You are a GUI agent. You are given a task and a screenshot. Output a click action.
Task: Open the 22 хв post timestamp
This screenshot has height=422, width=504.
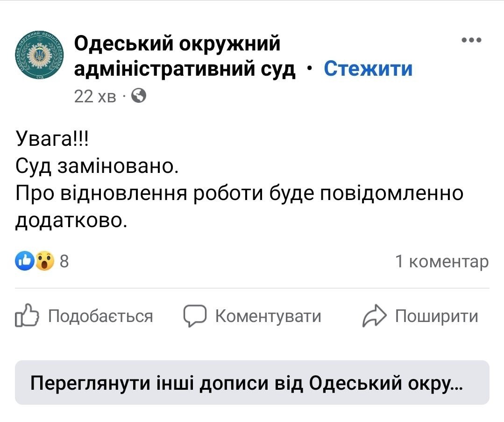(95, 96)
